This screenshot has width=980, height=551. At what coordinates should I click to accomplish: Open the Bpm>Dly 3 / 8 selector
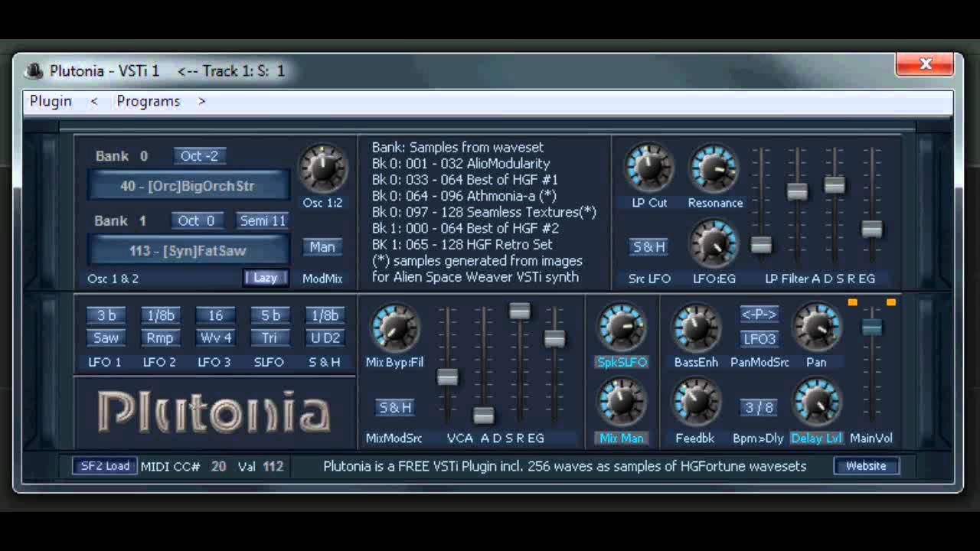coord(759,407)
